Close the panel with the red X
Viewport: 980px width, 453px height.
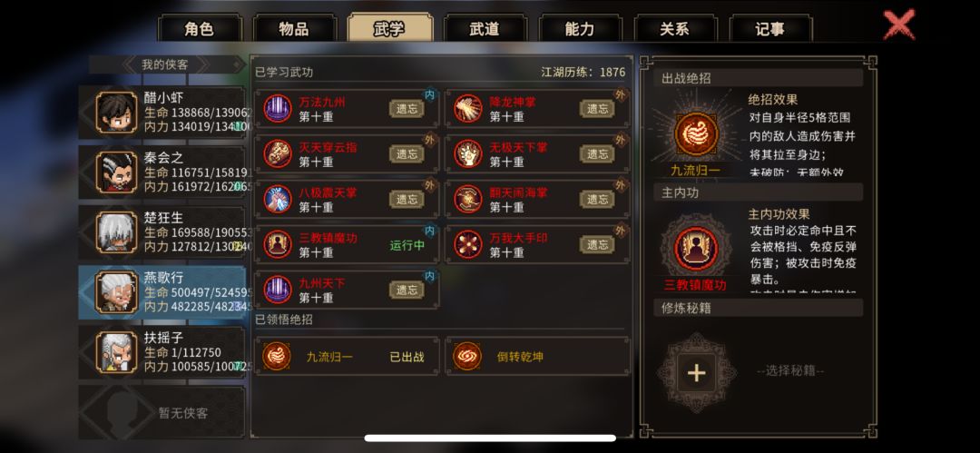click(x=898, y=25)
